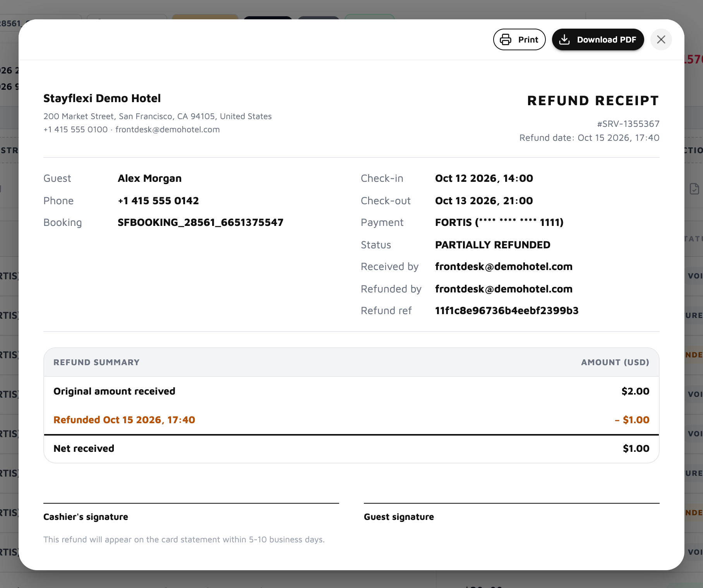This screenshot has height=588, width=703.
Task: Select booking ID SFBOOKING_28561_6651375547
Action: tap(201, 222)
